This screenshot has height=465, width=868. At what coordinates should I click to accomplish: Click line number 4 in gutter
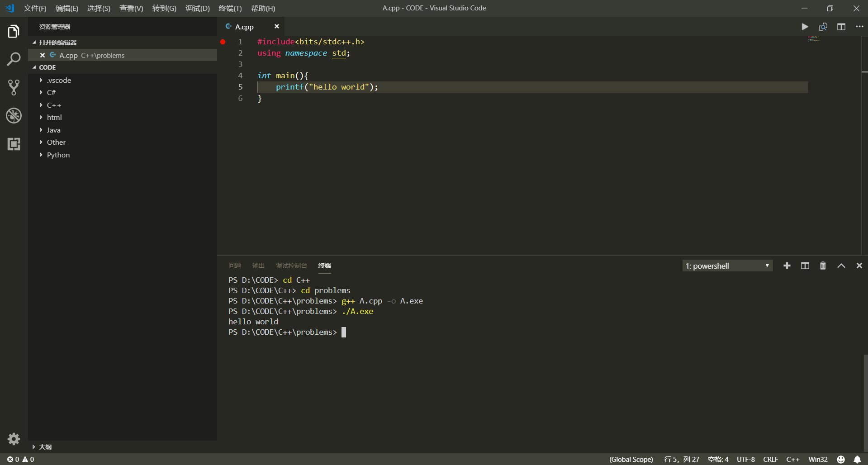240,76
